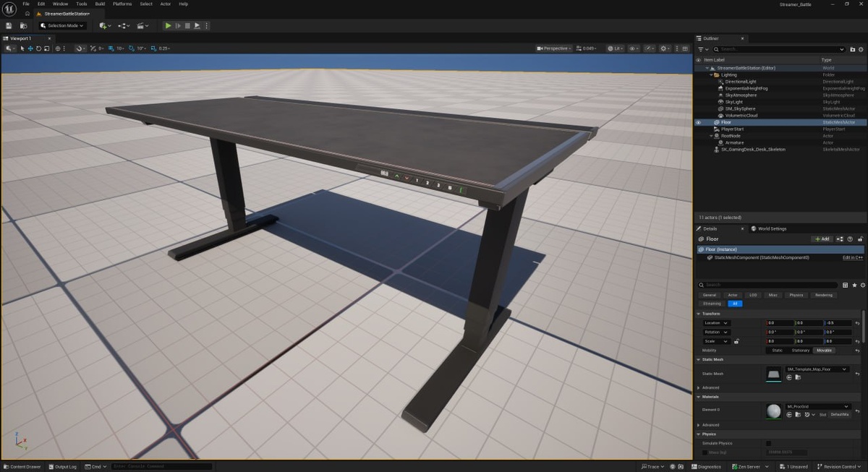868x472 pixels.
Task: Toggle visibility eye for Floor actor
Action: tap(699, 122)
